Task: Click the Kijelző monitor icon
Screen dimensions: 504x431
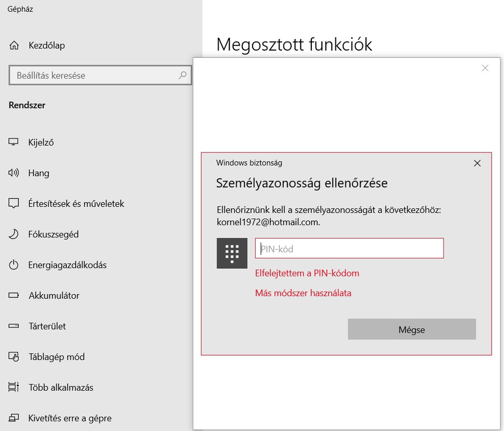Action: coord(13,142)
